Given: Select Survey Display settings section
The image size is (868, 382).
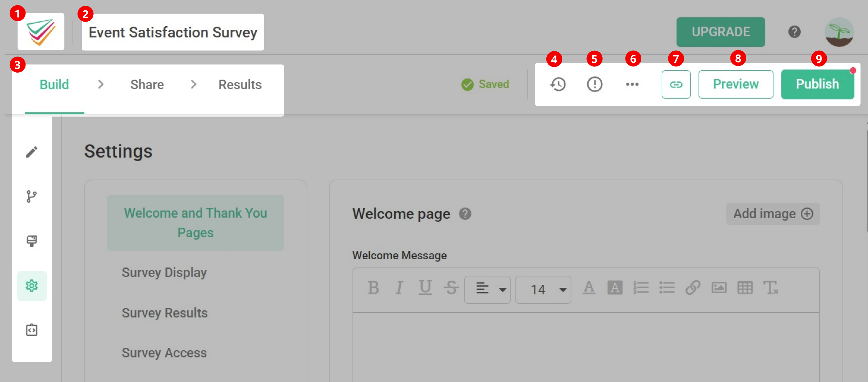Looking at the screenshot, I should [164, 272].
